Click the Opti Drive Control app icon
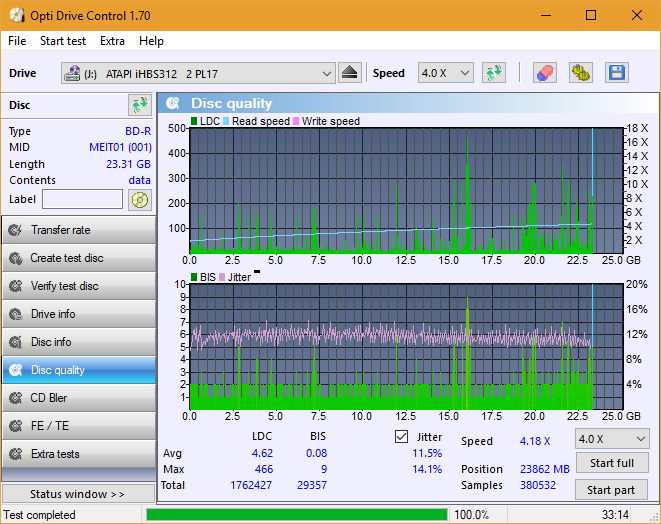The image size is (661, 524). point(17,16)
